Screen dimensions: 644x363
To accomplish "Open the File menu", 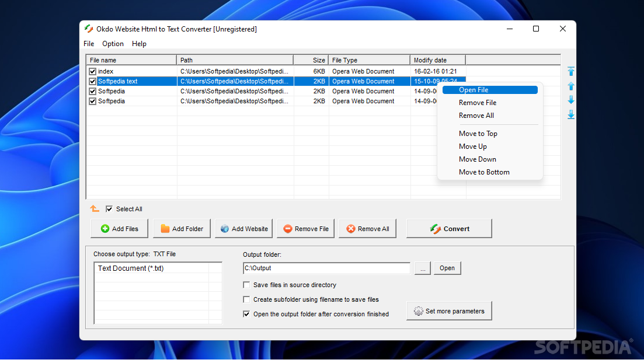I will 89,44.
